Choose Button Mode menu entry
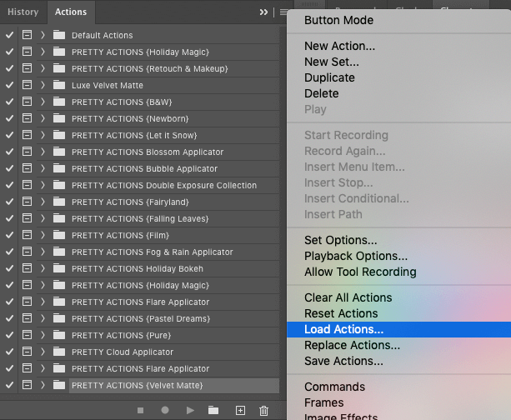The height and width of the screenshot is (420, 511). [399, 20]
